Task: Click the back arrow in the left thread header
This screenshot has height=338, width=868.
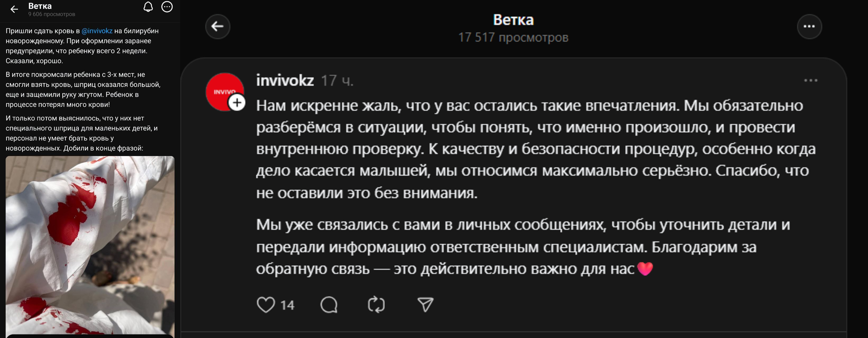Action: click(14, 10)
